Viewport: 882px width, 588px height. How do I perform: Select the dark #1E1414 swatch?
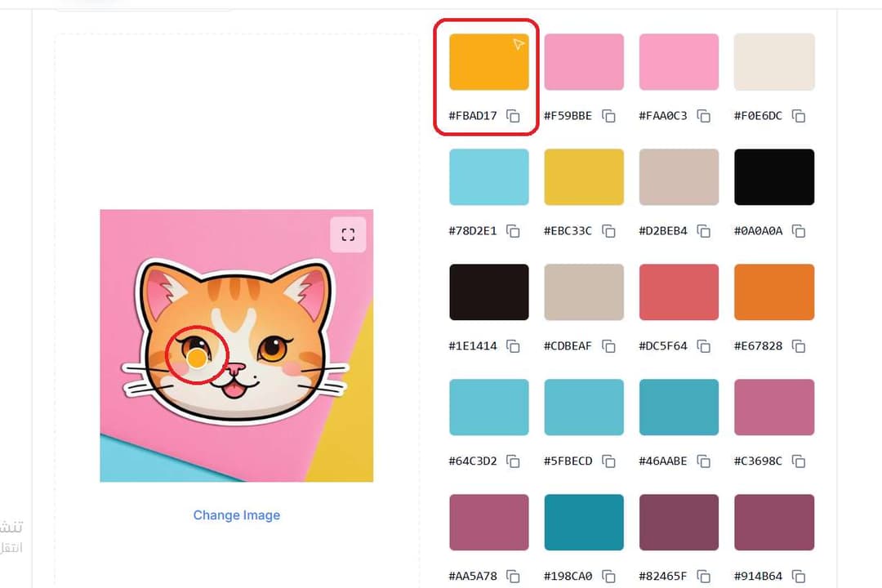click(x=488, y=292)
